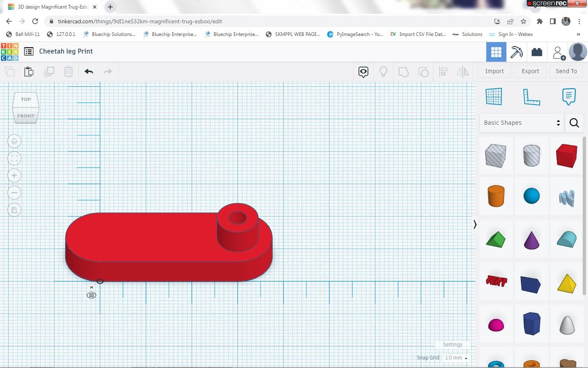Open the user profile avatar
Image resolution: width=588 pixels, height=368 pixels.
tap(578, 52)
